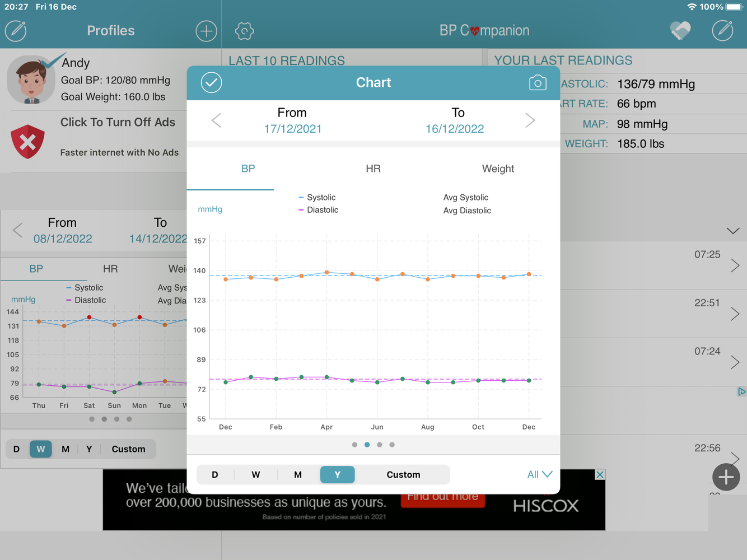Viewport: 747px width, 560px height.
Task: Tap the handshake heart icon
Action: [680, 31]
